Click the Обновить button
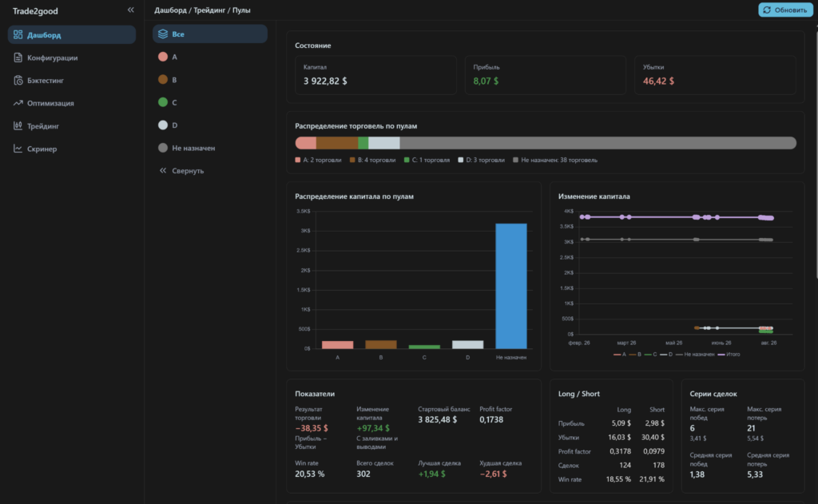 [785, 10]
